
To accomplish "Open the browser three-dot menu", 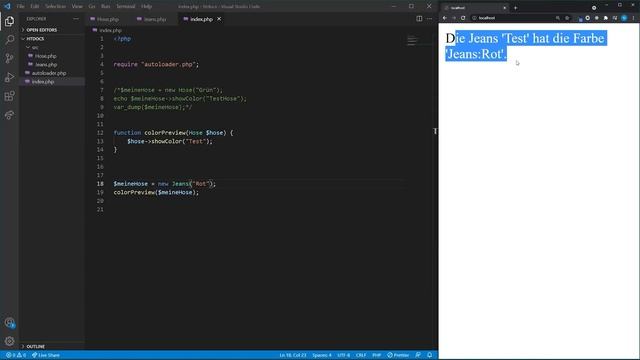I will pos(633,18).
